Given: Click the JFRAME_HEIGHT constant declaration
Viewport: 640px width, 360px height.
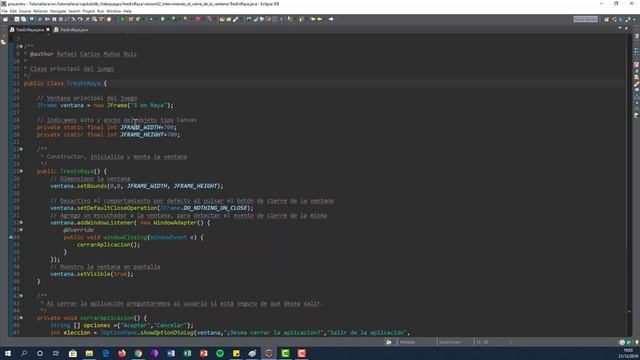Looking at the screenshot, I should tap(142, 135).
